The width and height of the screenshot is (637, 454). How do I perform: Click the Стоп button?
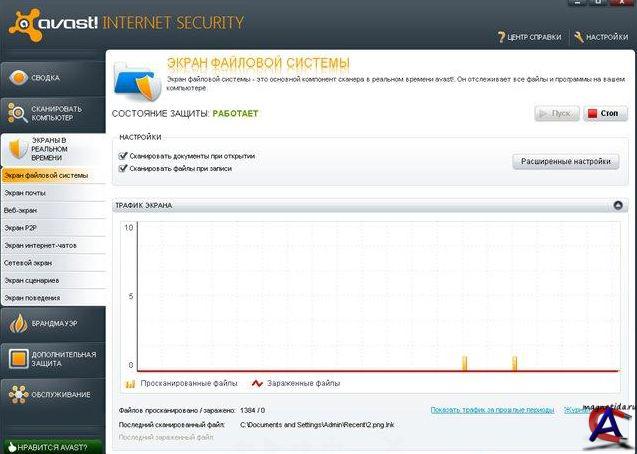pos(604,113)
